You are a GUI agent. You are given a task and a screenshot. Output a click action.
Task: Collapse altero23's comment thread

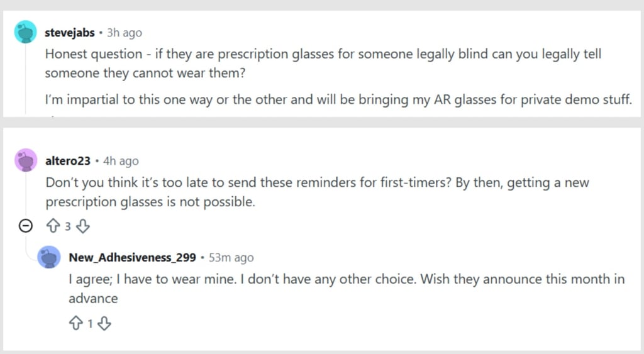[x=25, y=226]
